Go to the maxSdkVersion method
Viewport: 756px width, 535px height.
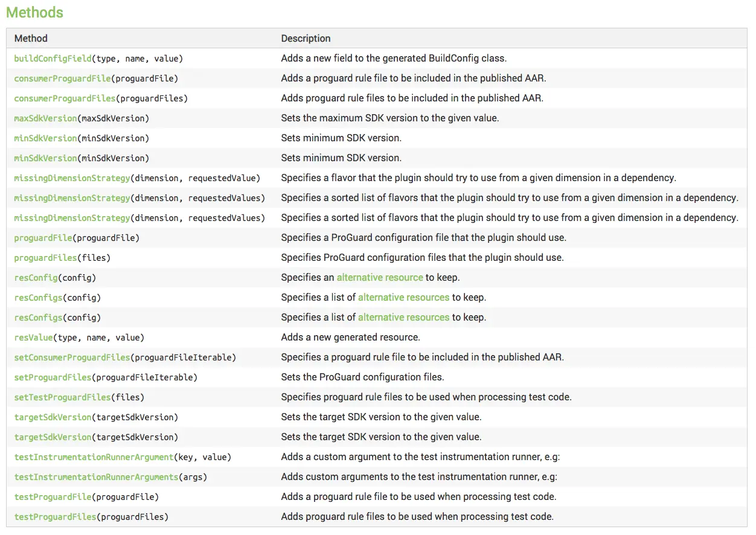(x=45, y=118)
